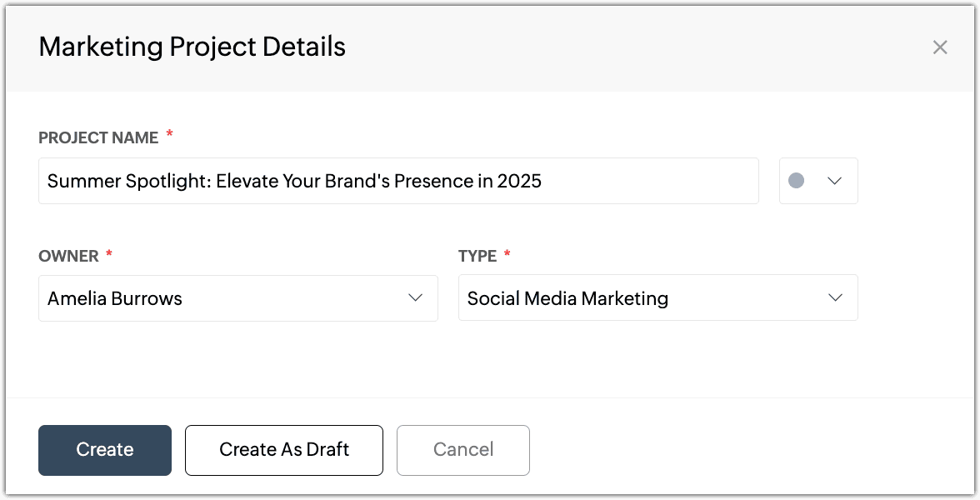The image size is (980, 500).
Task: Click the Marketing Project Details title
Action: click(192, 47)
